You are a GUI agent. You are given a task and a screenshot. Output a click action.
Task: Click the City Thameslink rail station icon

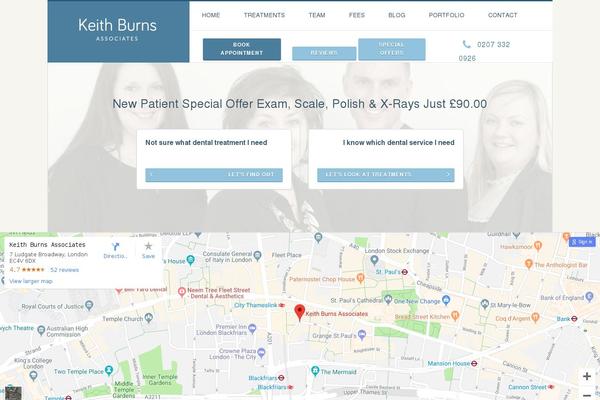coord(282,305)
